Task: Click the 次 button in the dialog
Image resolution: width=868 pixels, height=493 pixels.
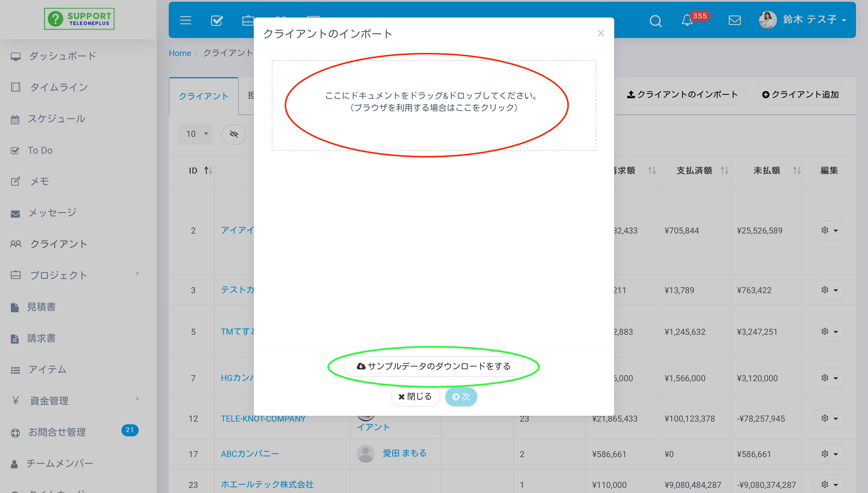Action: [x=461, y=397]
